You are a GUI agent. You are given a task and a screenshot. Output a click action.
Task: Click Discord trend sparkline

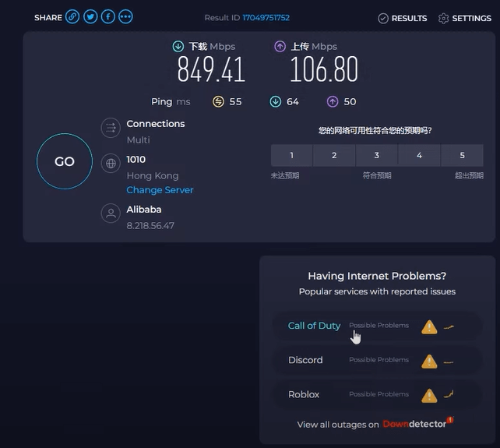[x=449, y=362]
